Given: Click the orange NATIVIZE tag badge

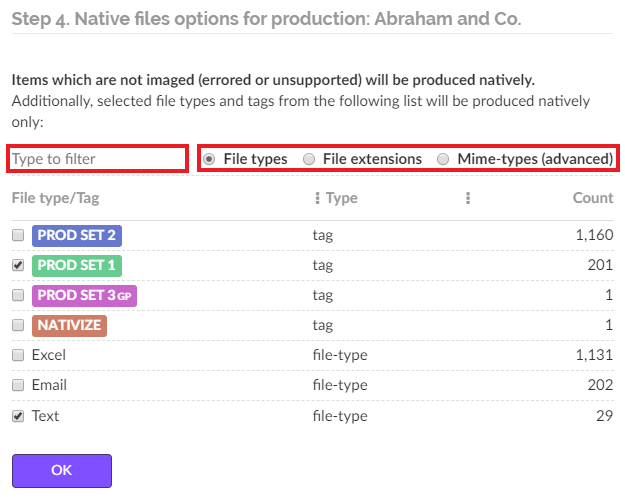Looking at the screenshot, I should [x=69, y=326].
